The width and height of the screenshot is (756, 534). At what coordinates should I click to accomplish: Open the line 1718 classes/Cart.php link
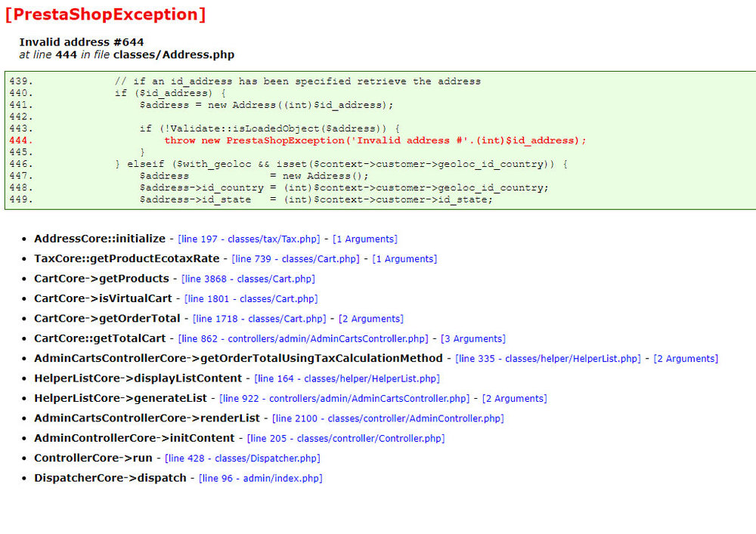pos(259,319)
